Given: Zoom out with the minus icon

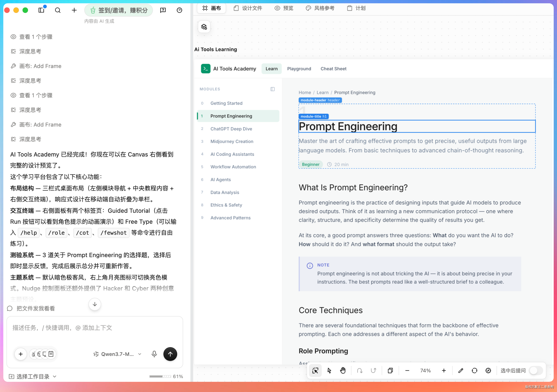Looking at the screenshot, I should pyautogui.click(x=407, y=370).
